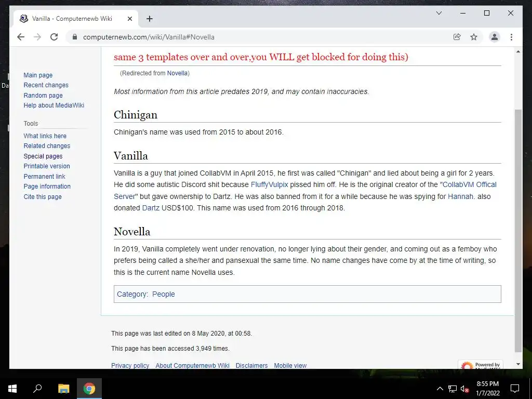
Task: Open the Privacy policy footer link
Action: click(x=130, y=365)
